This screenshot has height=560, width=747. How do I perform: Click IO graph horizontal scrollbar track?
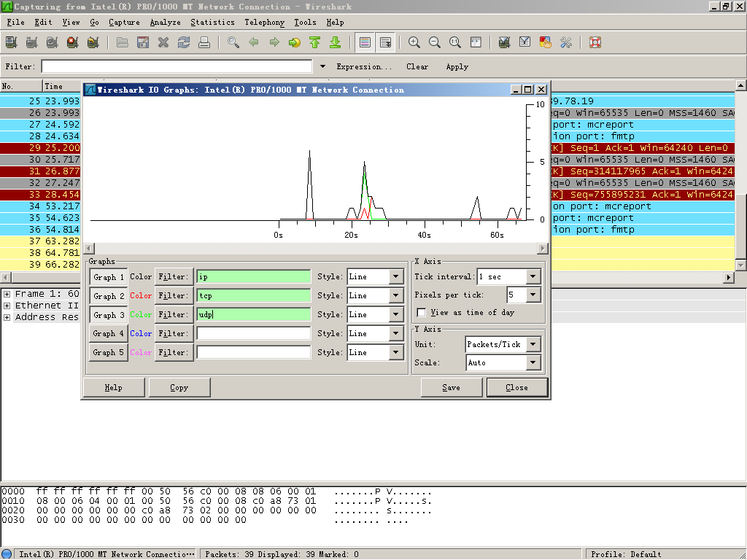pos(316,248)
